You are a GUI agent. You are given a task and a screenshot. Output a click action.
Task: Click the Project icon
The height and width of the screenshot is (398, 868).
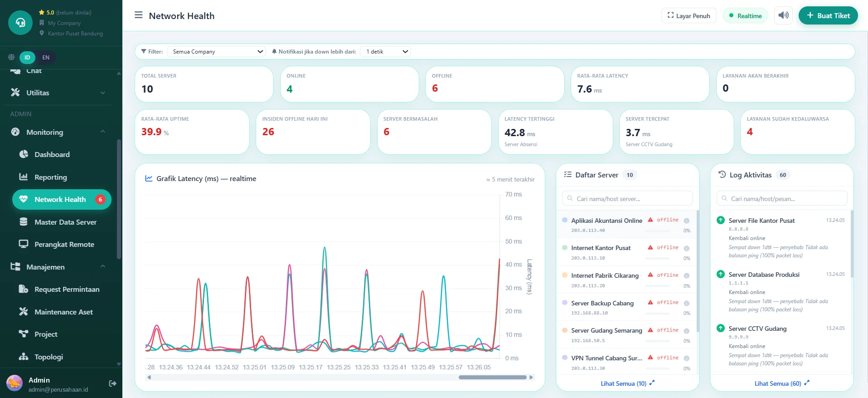coord(24,334)
